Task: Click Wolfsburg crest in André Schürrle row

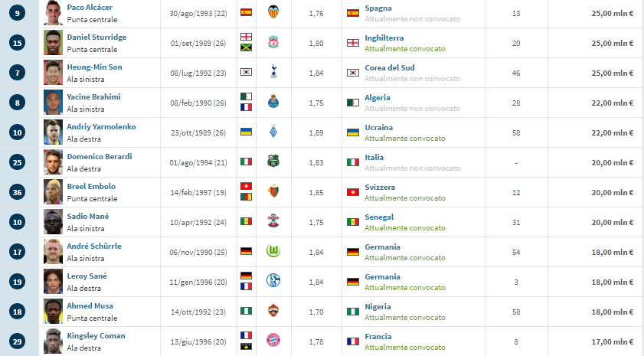Action: click(x=272, y=252)
